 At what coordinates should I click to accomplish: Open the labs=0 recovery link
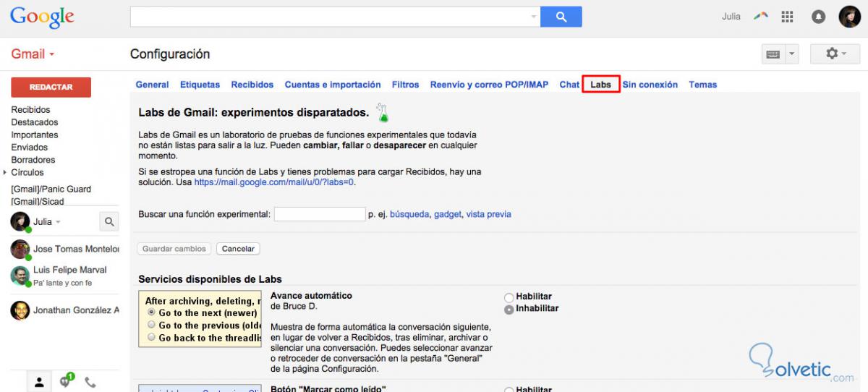pos(274,182)
